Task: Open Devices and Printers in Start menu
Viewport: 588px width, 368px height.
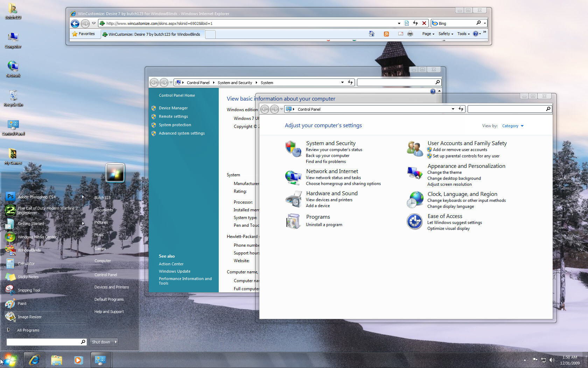Action: pyautogui.click(x=111, y=287)
